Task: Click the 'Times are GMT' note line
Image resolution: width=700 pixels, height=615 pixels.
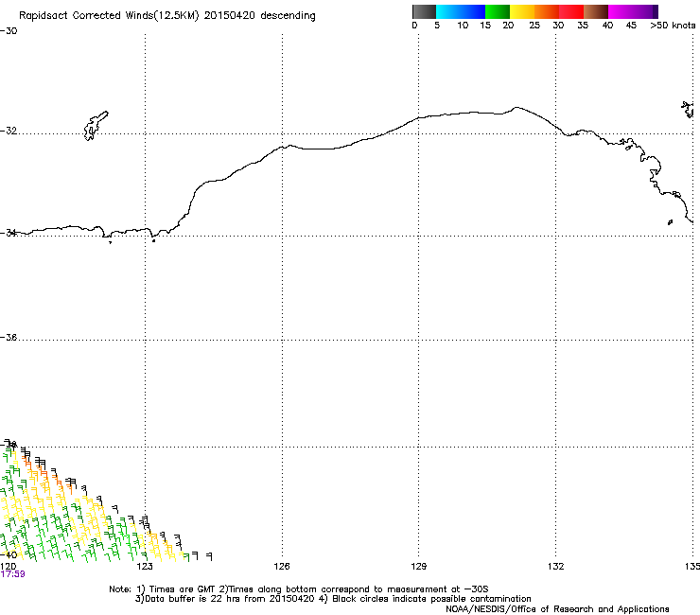Action: (299, 589)
